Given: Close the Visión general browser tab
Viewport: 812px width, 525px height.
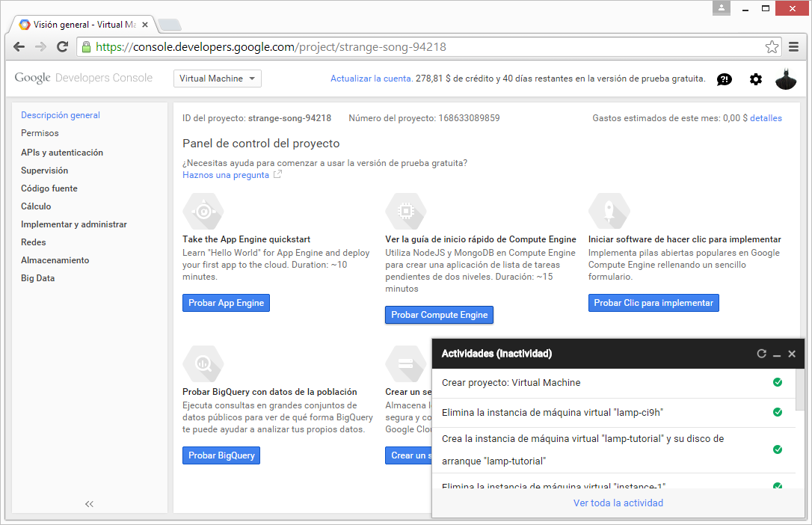Looking at the screenshot, I should click(145, 25).
